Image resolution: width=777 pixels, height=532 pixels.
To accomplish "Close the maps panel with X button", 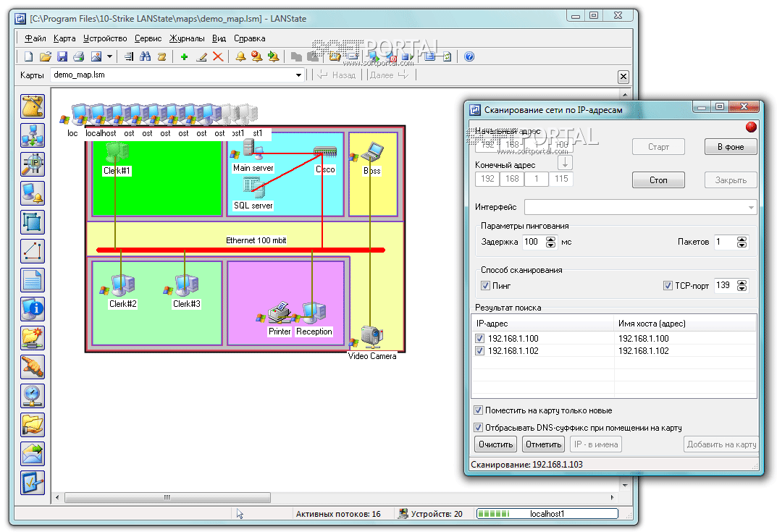I will (x=623, y=77).
